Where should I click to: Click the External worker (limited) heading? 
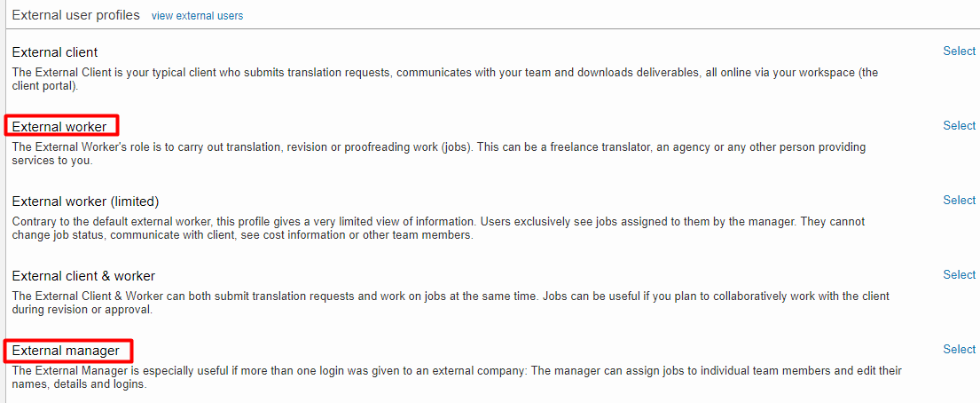[x=85, y=201]
